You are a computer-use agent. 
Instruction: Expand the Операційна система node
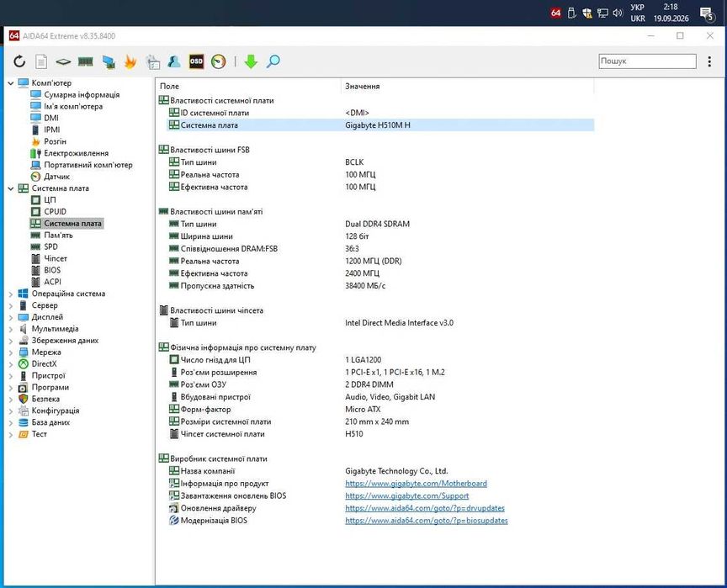pos(11,294)
